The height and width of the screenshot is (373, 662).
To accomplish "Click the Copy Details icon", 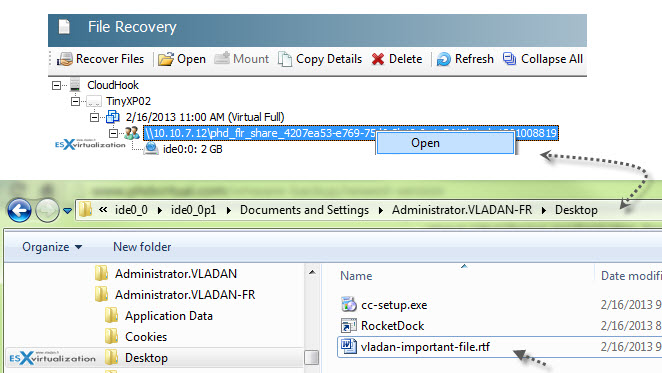I will (285, 59).
